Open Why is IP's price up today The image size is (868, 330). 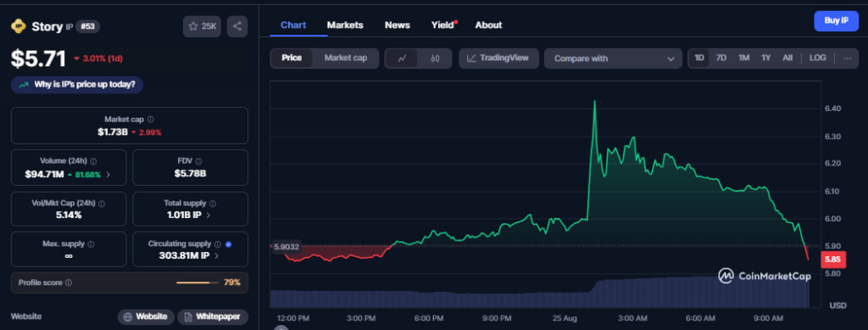tap(77, 85)
